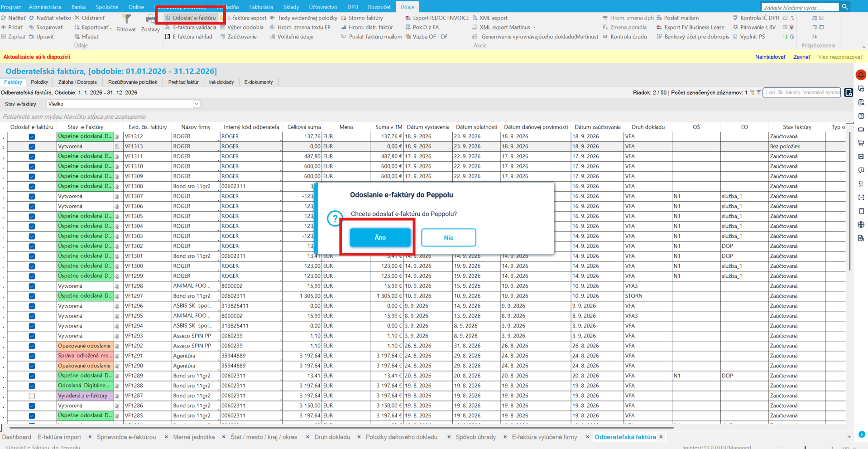Click the Nainštalovať update link

[x=770, y=57]
